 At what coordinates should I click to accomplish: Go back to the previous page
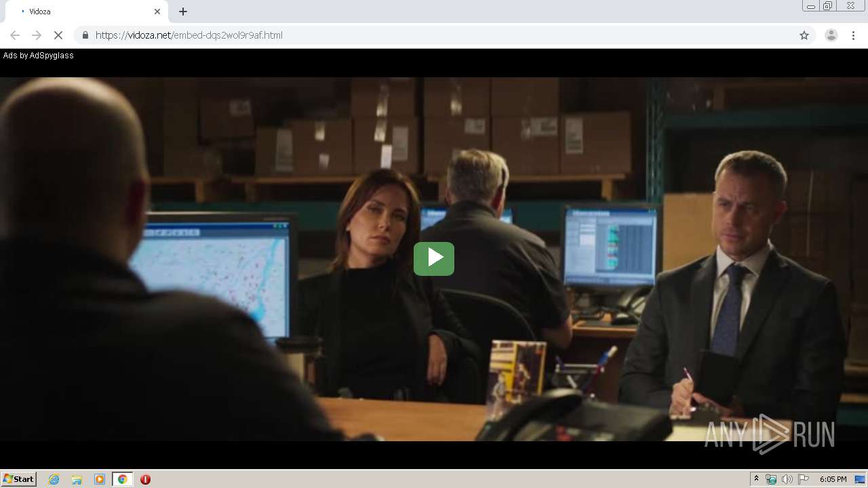tap(15, 35)
